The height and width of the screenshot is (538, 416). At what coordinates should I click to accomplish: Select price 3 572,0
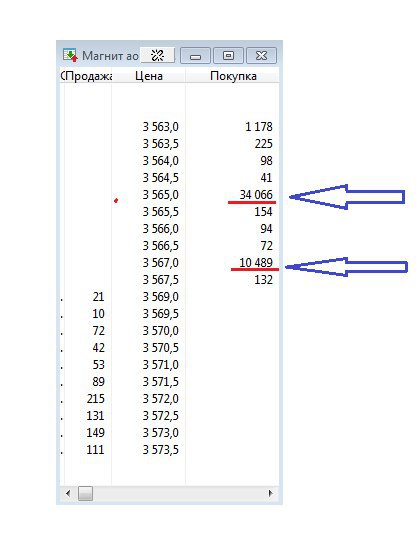(x=161, y=399)
